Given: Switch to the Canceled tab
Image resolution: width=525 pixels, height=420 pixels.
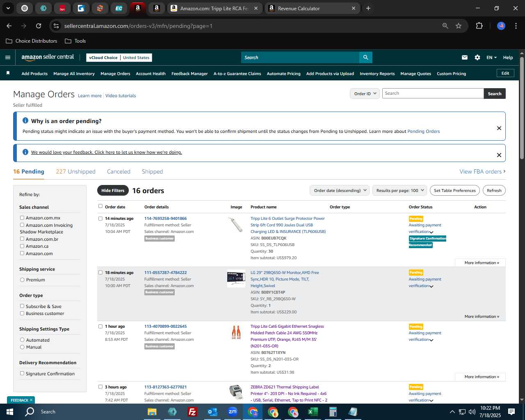Looking at the screenshot, I should [119, 171].
